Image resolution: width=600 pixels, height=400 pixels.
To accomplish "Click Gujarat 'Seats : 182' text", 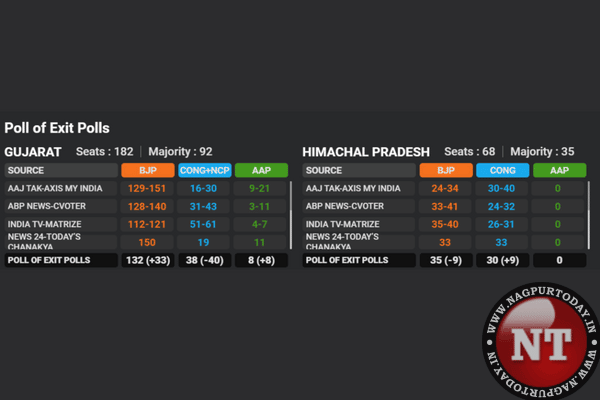I will tap(104, 152).
